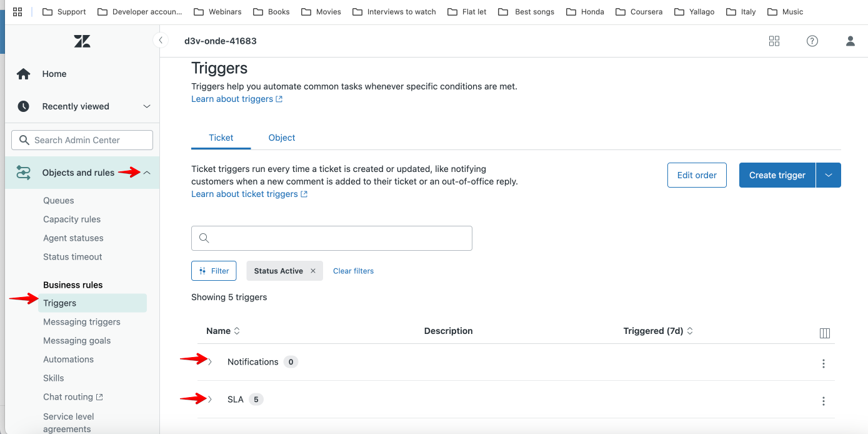This screenshot has height=434, width=868.
Task: Click the Clear filters link
Action: click(x=353, y=271)
